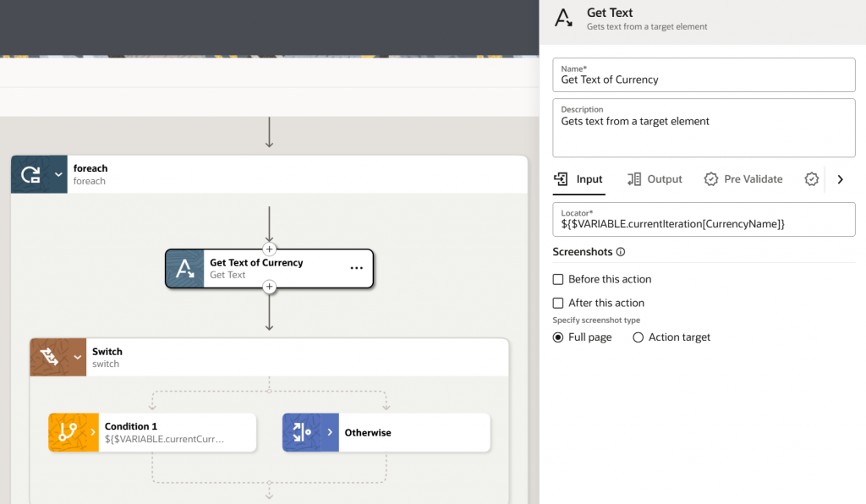Click the foreach loop icon
This screenshot has height=504, width=866.
(x=30, y=174)
